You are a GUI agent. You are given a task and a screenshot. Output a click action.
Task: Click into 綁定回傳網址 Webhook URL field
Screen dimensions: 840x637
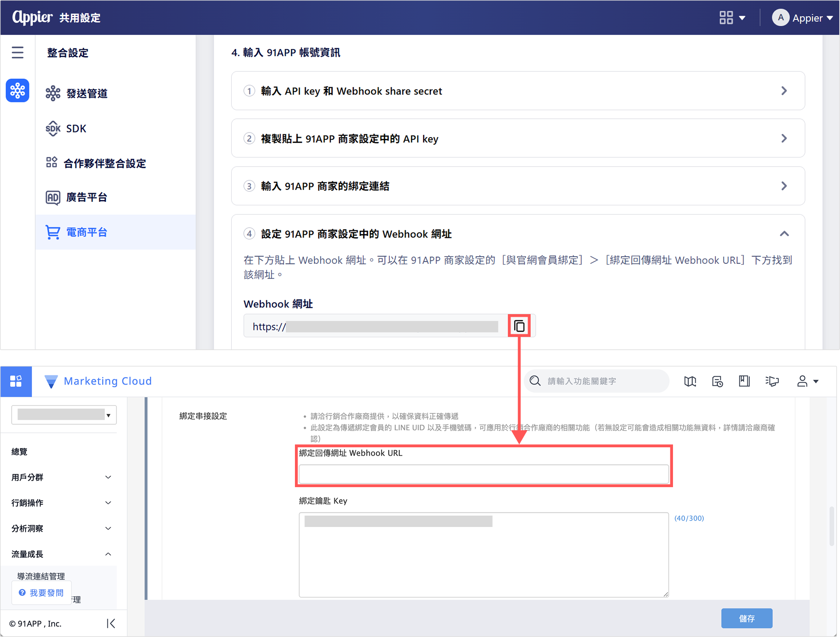click(x=484, y=474)
